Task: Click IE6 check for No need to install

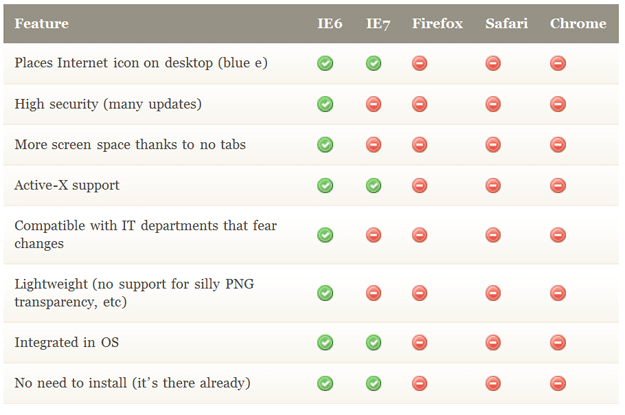Action: click(325, 383)
